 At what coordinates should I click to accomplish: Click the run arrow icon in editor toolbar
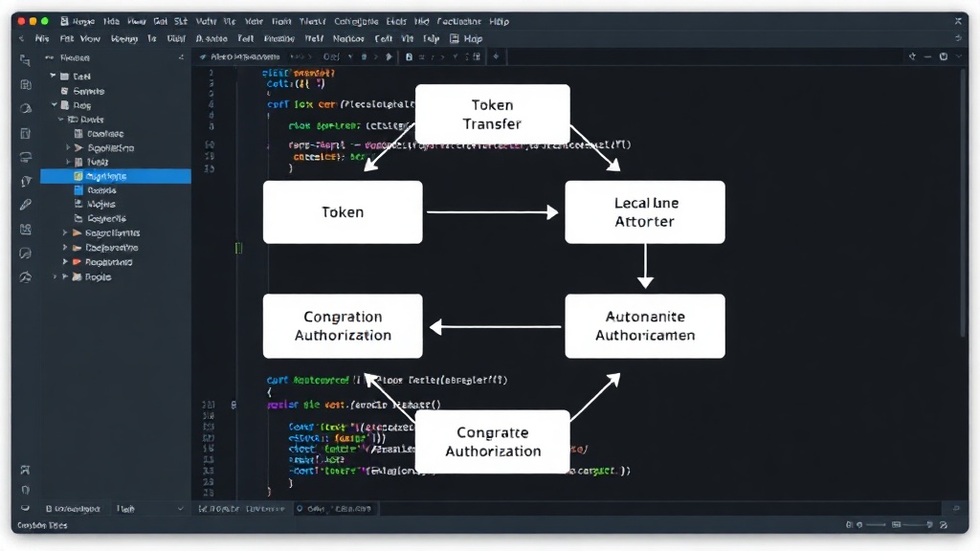click(389, 56)
